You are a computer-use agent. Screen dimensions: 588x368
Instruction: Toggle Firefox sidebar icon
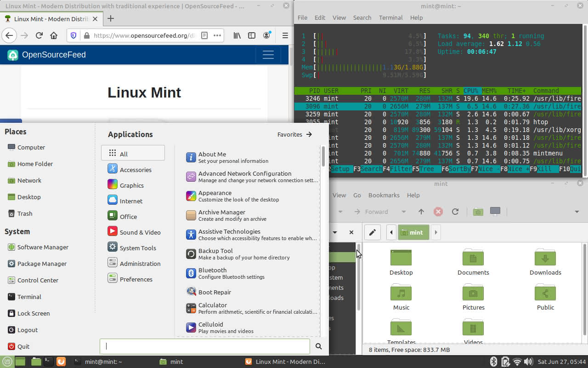click(x=252, y=35)
